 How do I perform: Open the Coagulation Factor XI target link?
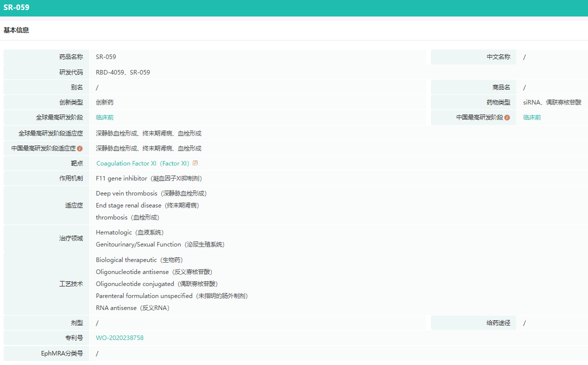pos(143,163)
